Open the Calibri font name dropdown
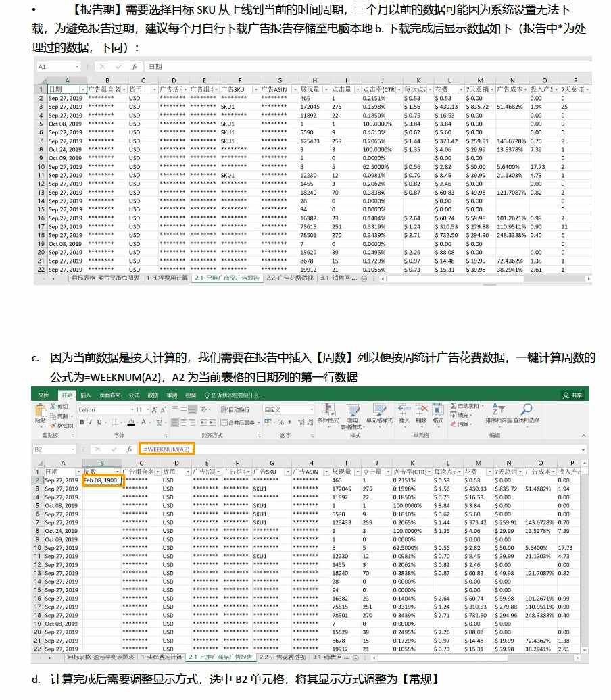Screen dimensions: 611x700 (132, 410)
